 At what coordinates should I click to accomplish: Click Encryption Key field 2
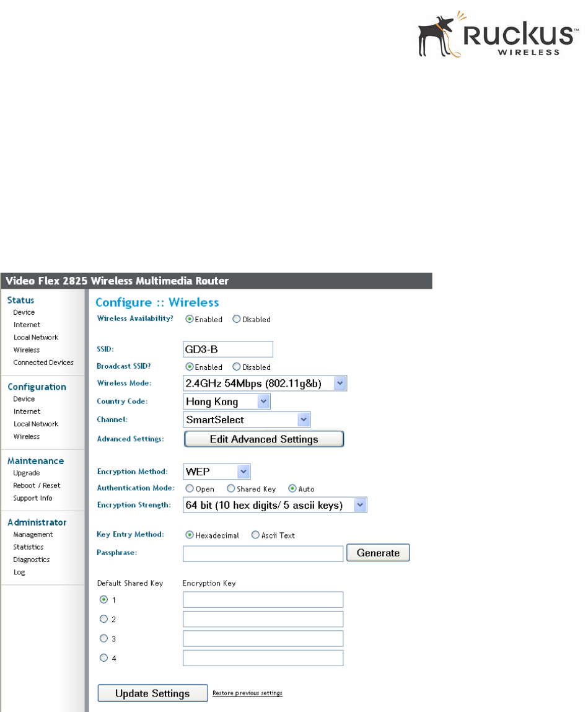pos(263,619)
